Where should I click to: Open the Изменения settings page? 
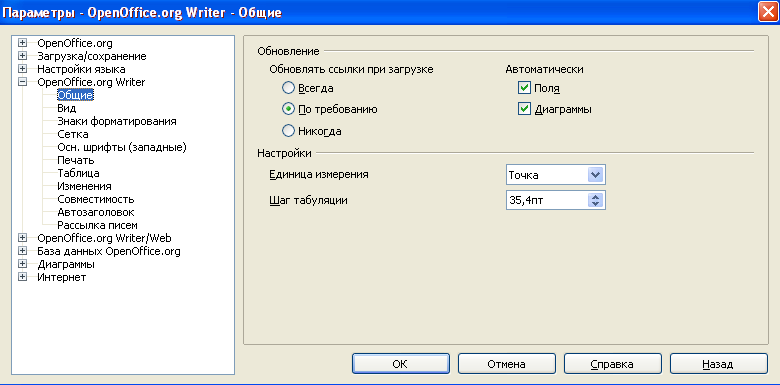[84, 186]
